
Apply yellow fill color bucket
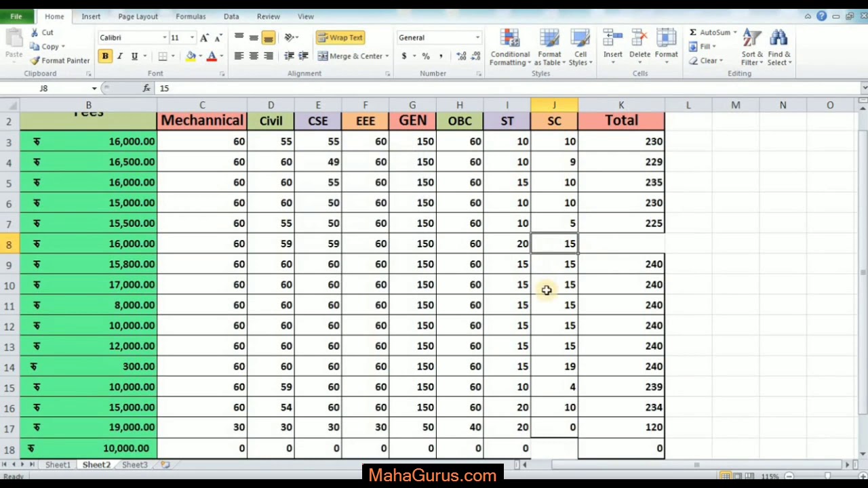pyautogui.click(x=191, y=56)
